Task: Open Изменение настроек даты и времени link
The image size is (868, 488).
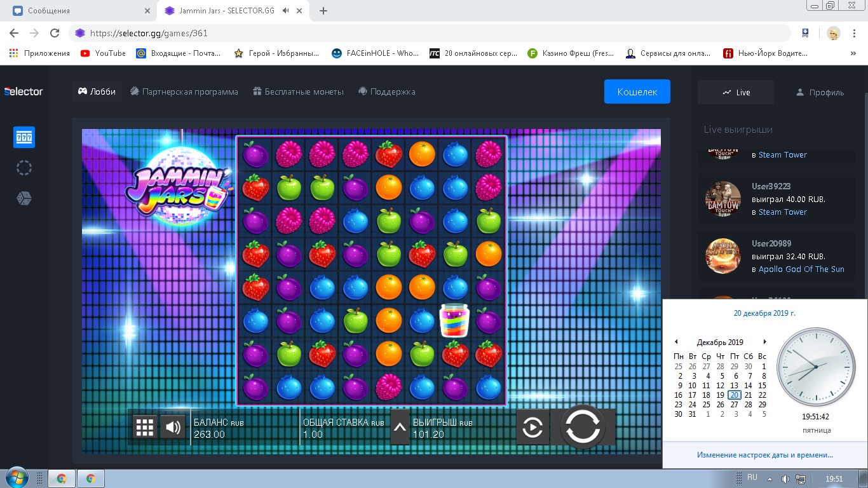Action: [765, 455]
